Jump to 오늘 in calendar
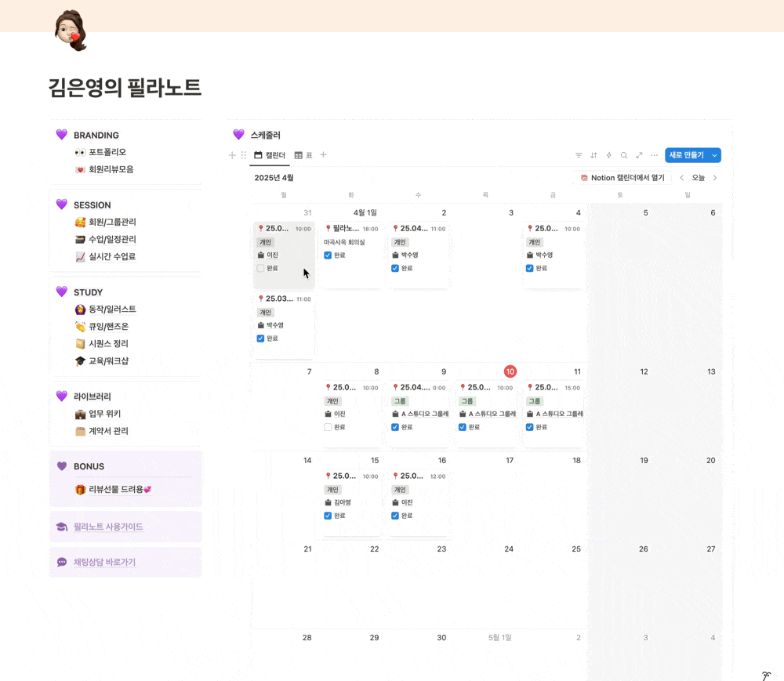This screenshot has width=784, height=681. click(698, 178)
